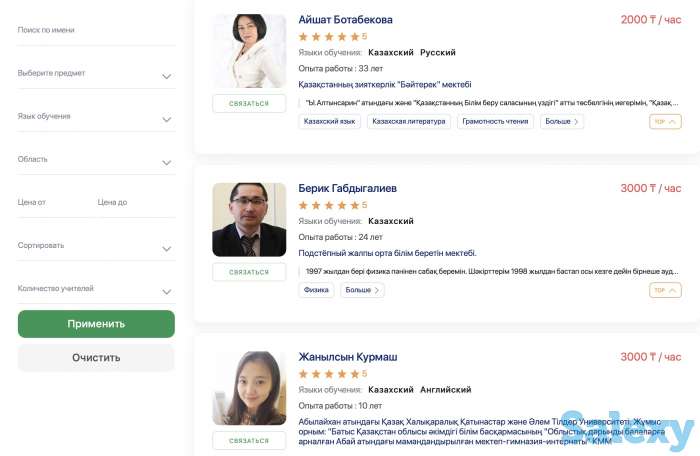Viewport: 700px width, 456px height.
Task: Expand Больше tags for Айшат Ботабекова
Action: pos(562,122)
